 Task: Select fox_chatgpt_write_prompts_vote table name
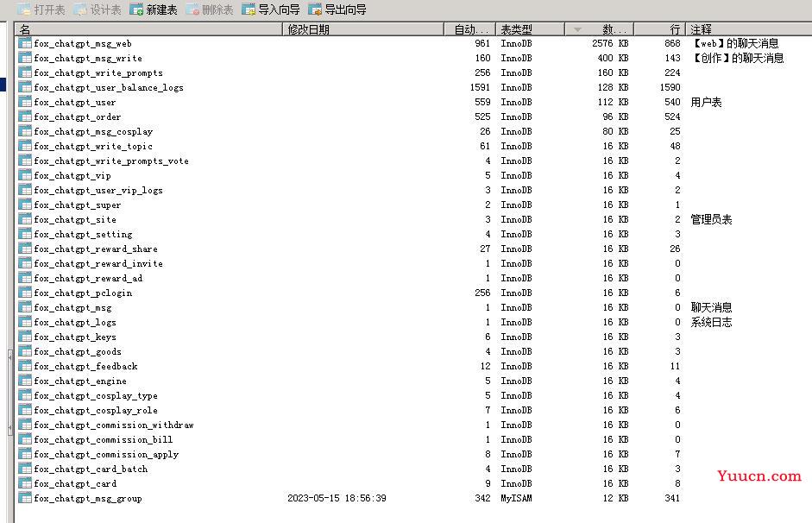click(111, 161)
